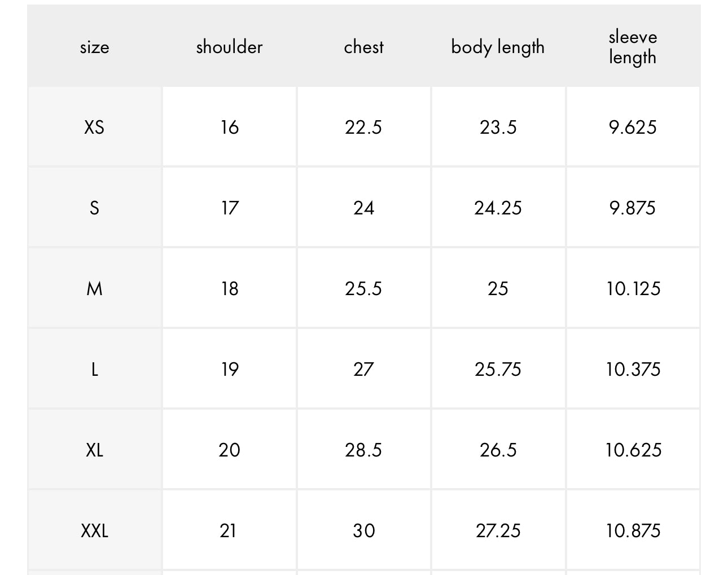Click the M sleeve length value 10.125
The width and height of the screenshot is (728, 575).
[x=633, y=289]
